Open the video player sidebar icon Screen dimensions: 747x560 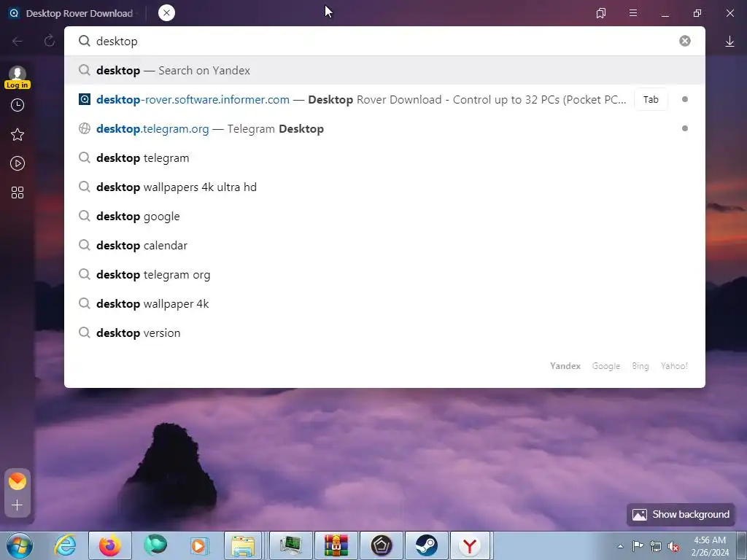click(18, 163)
